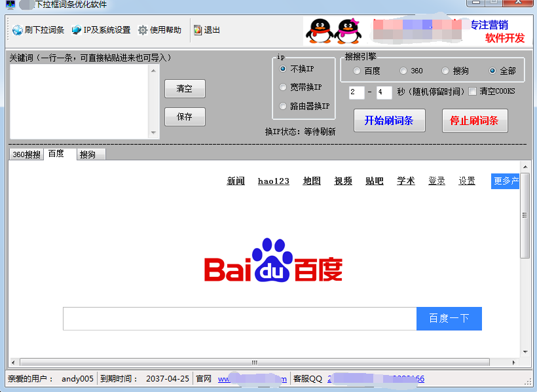Select the 百度 search engine radio button
The height and width of the screenshot is (392, 537).
point(357,71)
